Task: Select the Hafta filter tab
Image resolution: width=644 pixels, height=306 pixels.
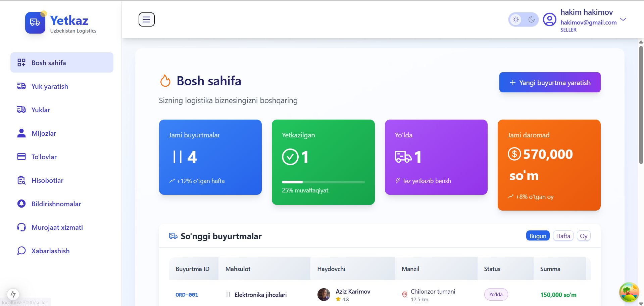Action: point(563,236)
